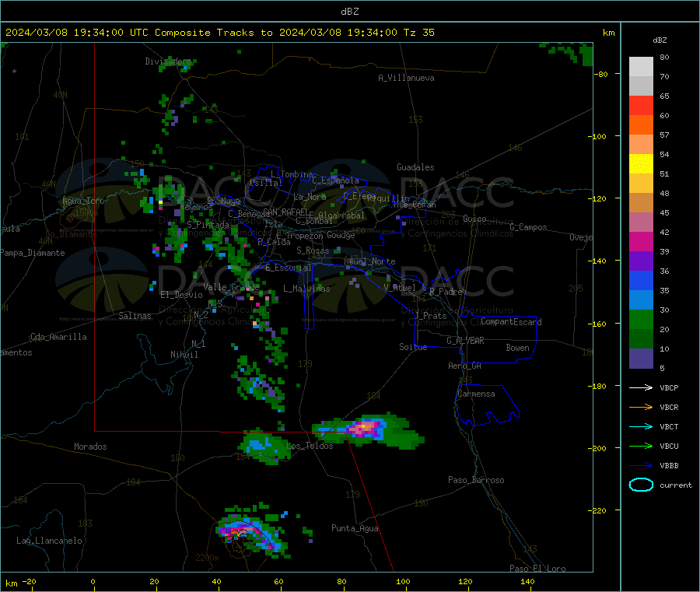The height and width of the screenshot is (592, 700).
Task: Click the blue VBBB arrow legend icon
Action: pos(641,466)
